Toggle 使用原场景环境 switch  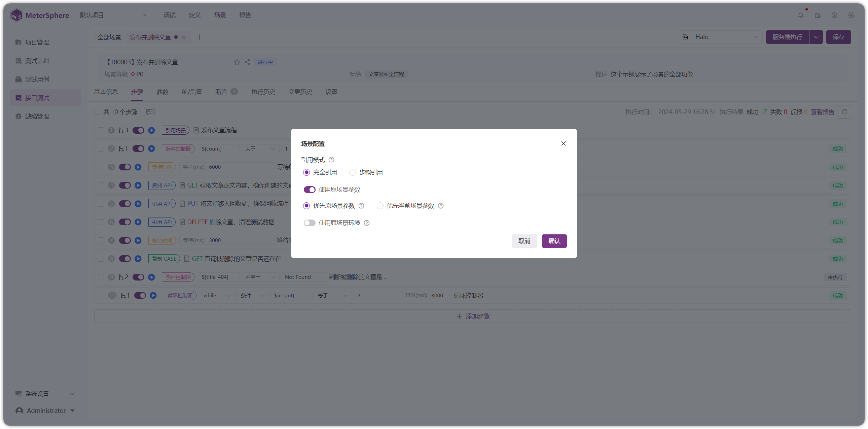pos(309,223)
